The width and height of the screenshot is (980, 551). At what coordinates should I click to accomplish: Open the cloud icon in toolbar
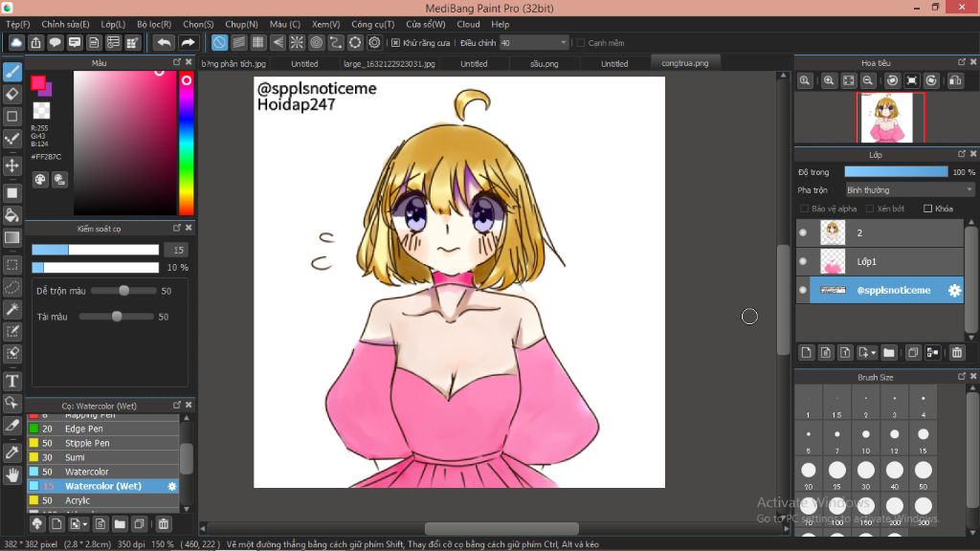(16, 42)
